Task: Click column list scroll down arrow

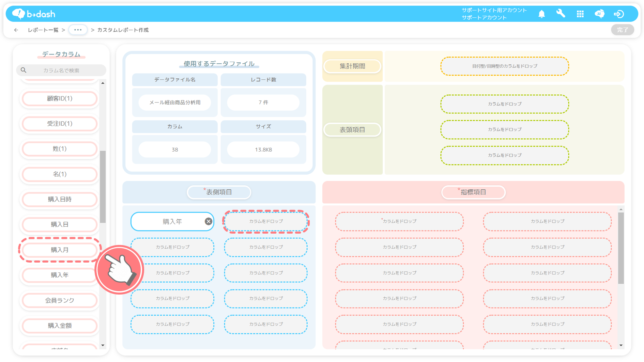Action: click(103, 345)
